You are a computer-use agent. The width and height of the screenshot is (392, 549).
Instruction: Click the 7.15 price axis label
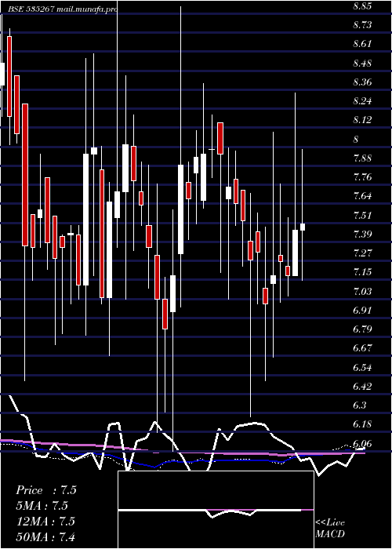(x=362, y=272)
